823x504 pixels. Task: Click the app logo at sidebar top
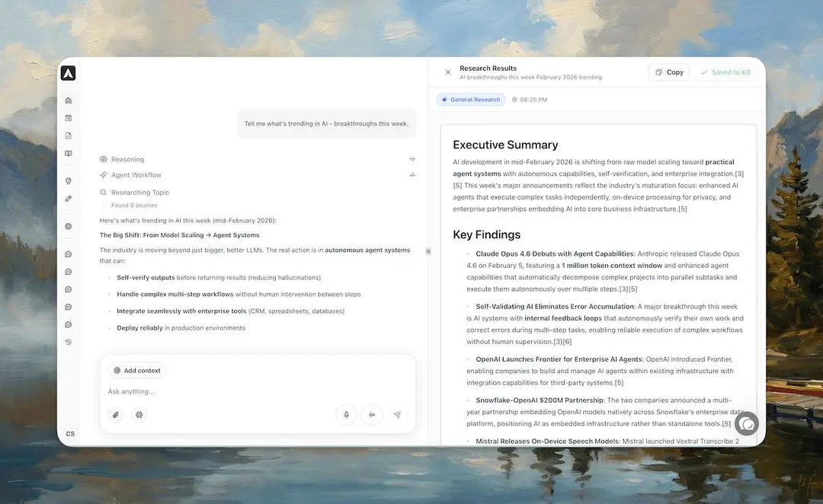coord(69,73)
